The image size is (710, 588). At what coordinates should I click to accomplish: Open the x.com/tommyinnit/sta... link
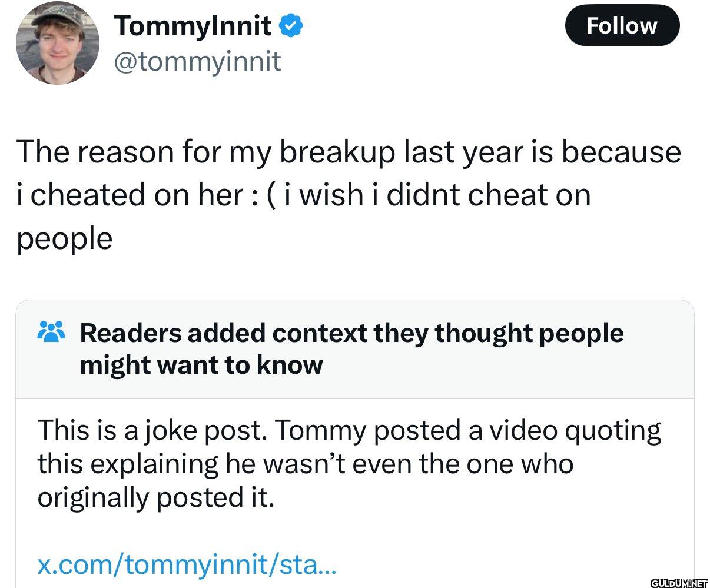[x=187, y=565]
